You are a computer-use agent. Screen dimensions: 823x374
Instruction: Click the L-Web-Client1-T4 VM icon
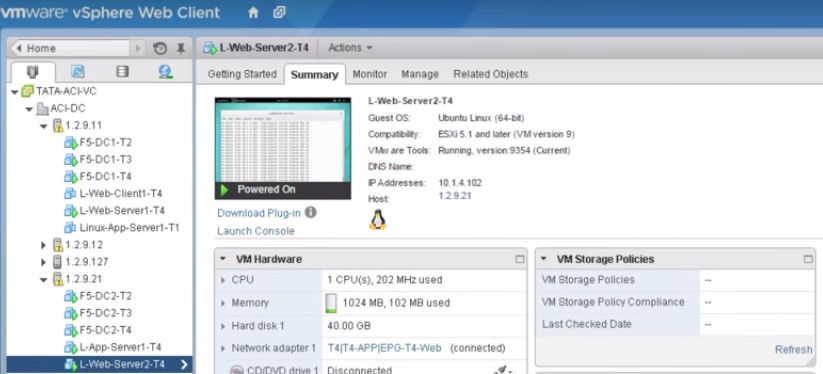[x=70, y=194]
